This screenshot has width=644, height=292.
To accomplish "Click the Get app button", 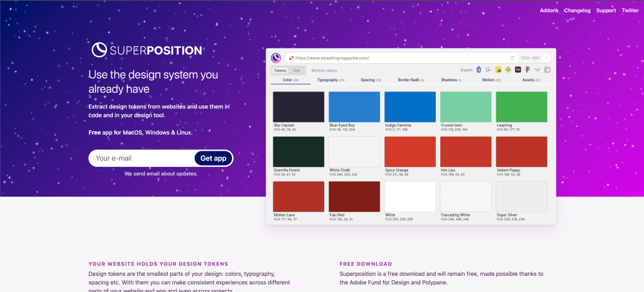I will tap(213, 158).
